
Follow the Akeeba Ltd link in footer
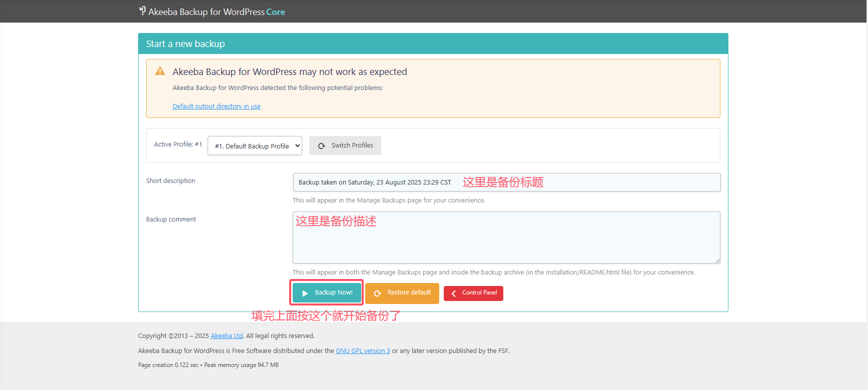(227, 336)
